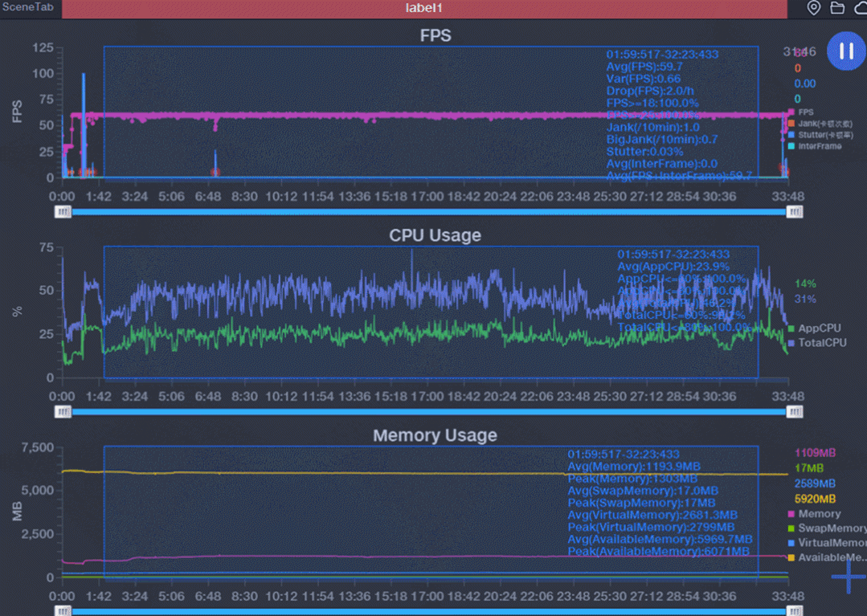Toggle the VirtualMemory legend series
Viewport: 867px width, 616px height.
pos(827,543)
